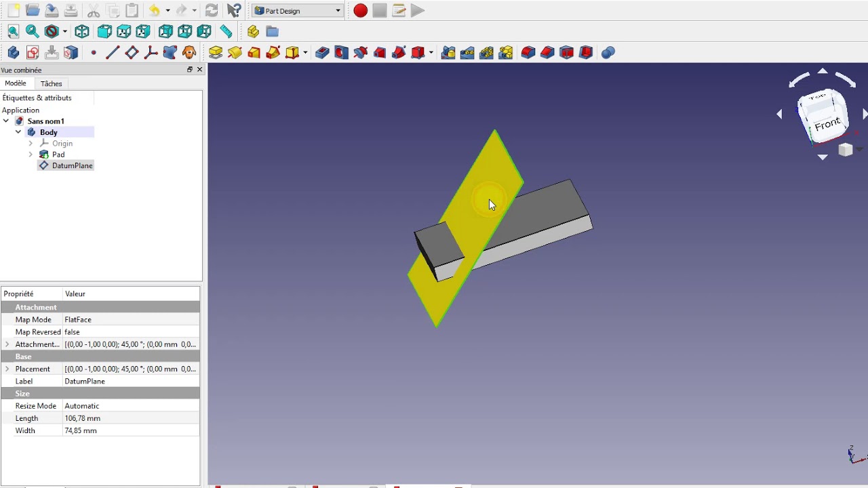Select the Pocket tool
868x488 pixels.
(322, 52)
